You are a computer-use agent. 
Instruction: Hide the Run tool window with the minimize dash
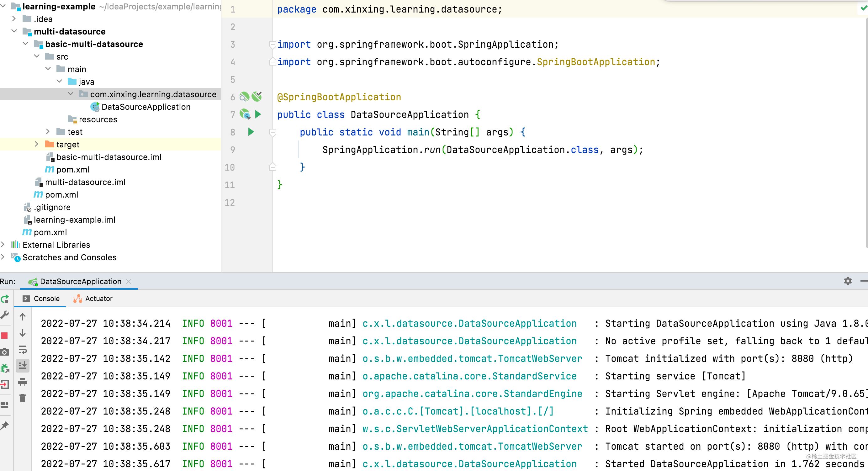(864, 281)
